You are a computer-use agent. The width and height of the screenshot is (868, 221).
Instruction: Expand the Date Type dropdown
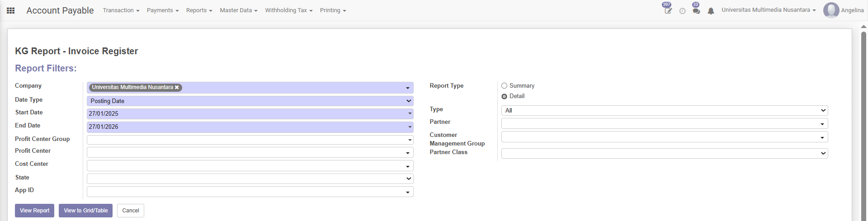point(250,101)
